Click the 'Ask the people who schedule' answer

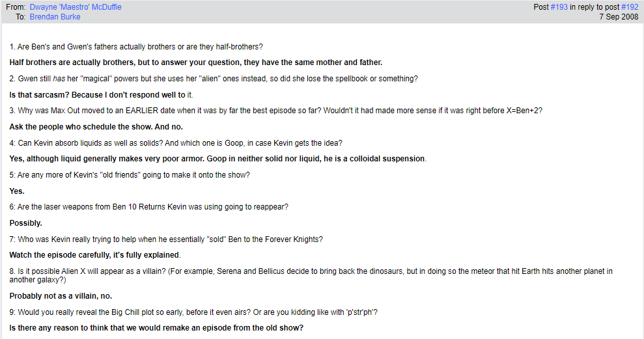[96, 127]
